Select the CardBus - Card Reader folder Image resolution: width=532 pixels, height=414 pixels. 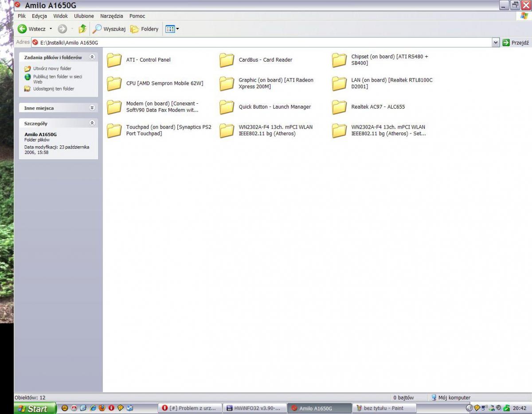tap(256, 60)
